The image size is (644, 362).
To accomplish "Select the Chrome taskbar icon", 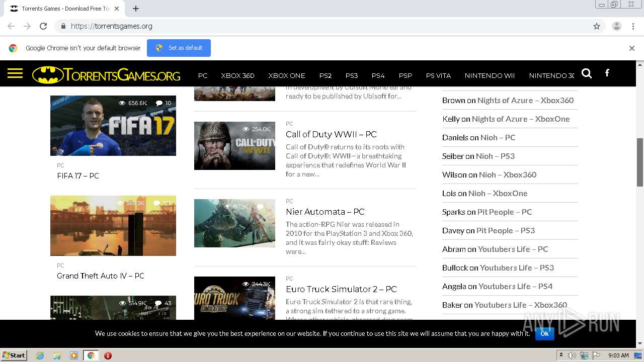I will click(x=91, y=355).
